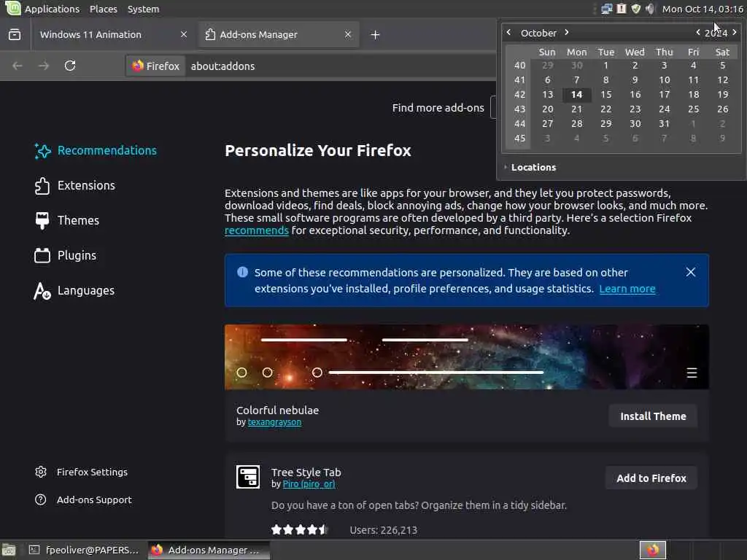
Task: Switch to the fpeoliver@PAPERS terminal window
Action: pyautogui.click(x=85, y=550)
